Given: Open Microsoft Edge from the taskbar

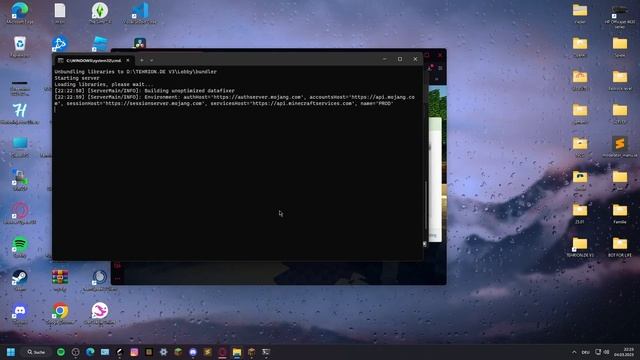Looking at the screenshot, I should pos(90,352).
